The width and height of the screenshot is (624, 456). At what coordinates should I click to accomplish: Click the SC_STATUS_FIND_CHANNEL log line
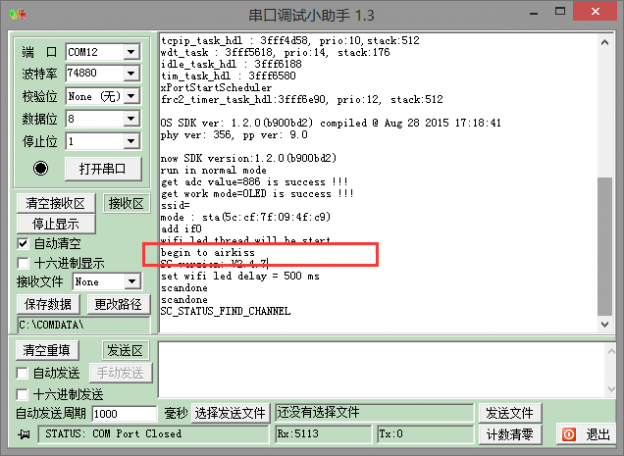pos(225,311)
